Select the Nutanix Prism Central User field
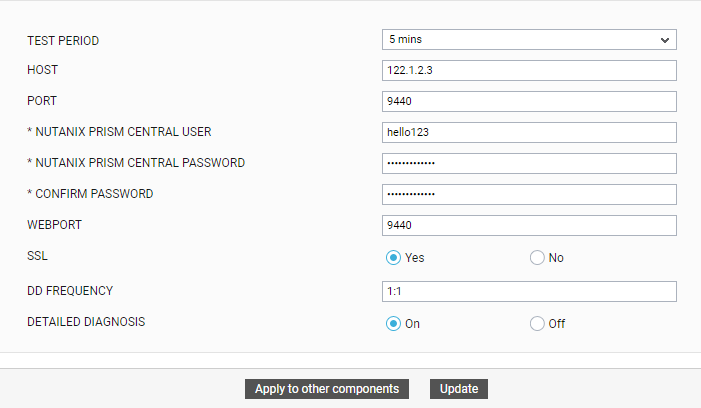This screenshot has height=408, width=701. tap(529, 132)
